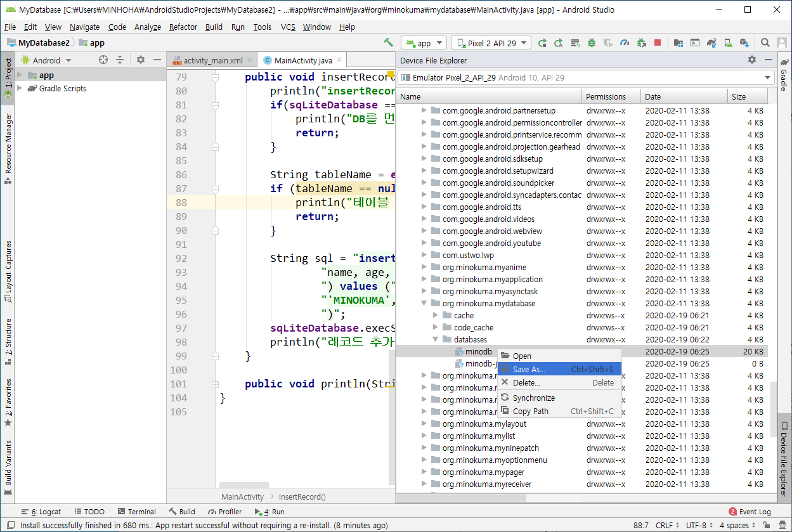The width and height of the screenshot is (792, 532).
Task: Open the Refactor menu
Action: 183,27
